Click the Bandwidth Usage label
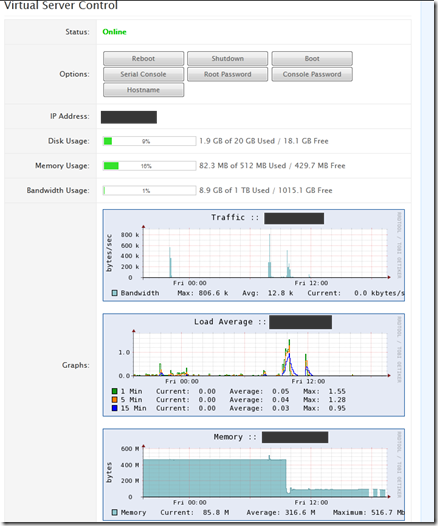The image size is (438, 526). [58, 191]
